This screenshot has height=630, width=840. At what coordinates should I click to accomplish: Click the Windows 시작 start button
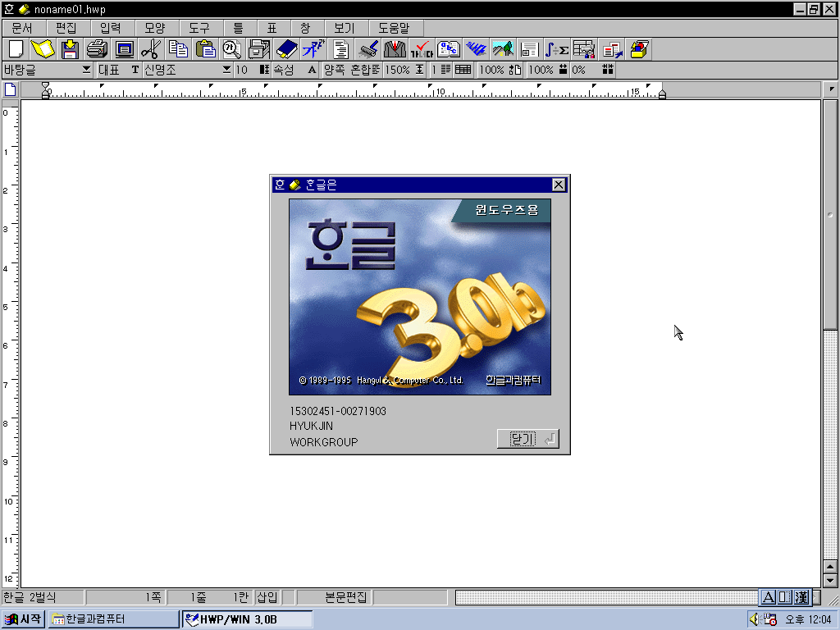pos(23,619)
